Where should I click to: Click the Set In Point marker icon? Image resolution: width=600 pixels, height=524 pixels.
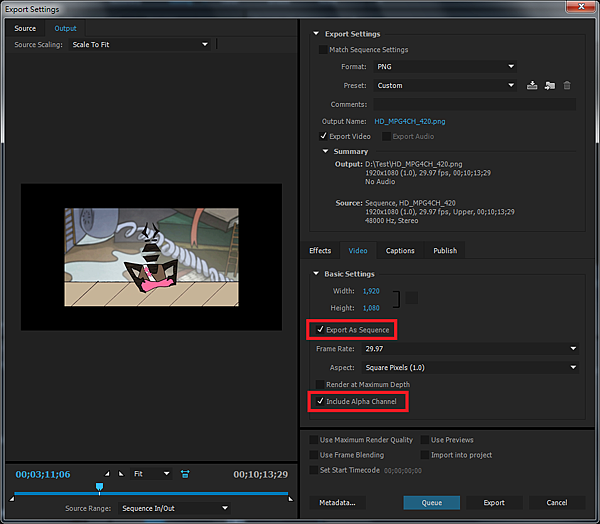(x=107, y=474)
